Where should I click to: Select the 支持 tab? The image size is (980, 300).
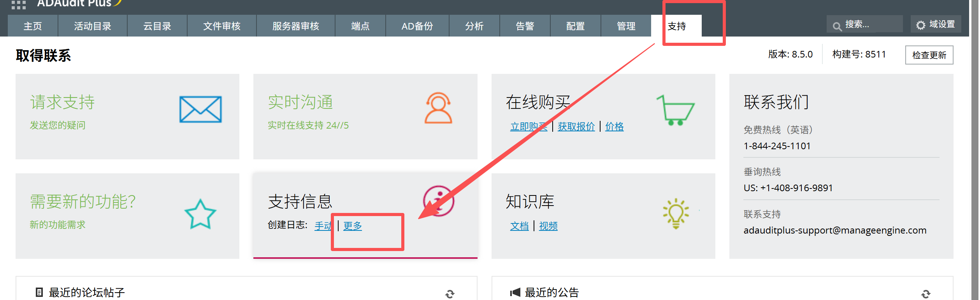pos(676,26)
